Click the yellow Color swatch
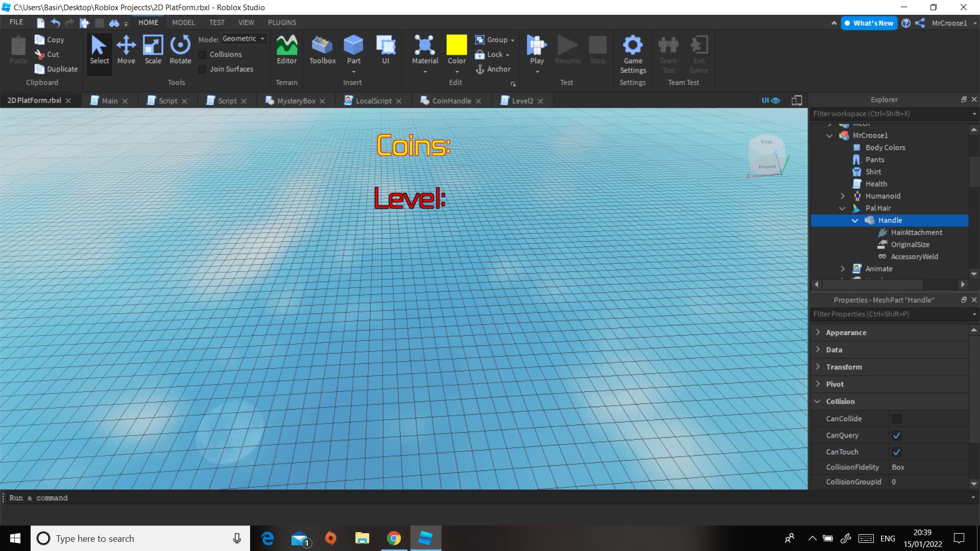The width and height of the screenshot is (980, 551). [456, 45]
